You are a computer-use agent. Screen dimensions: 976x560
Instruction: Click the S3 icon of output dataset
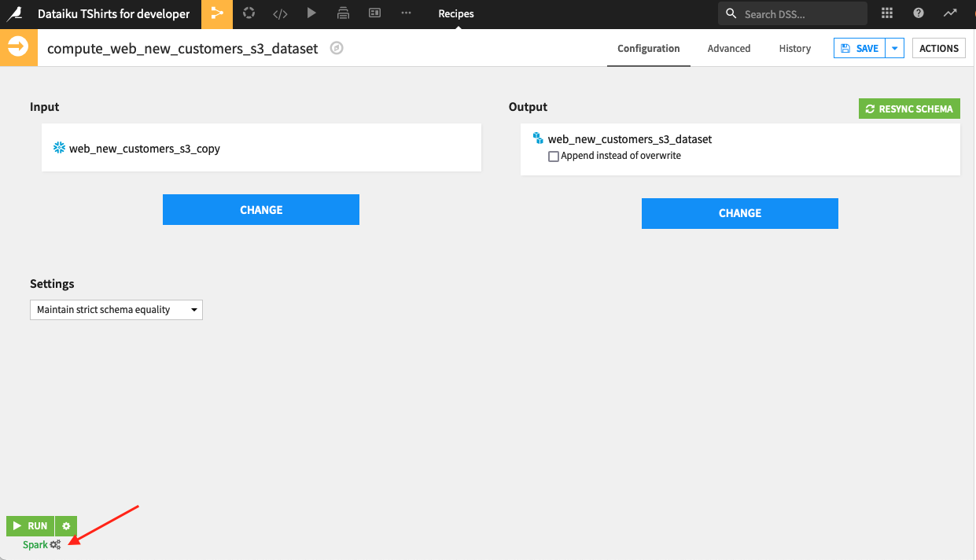click(x=538, y=138)
